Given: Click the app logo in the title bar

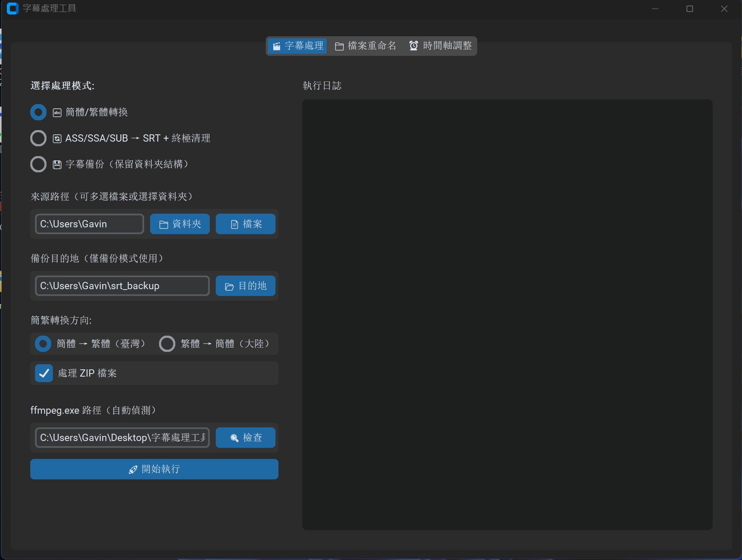Looking at the screenshot, I should tap(12, 8).
